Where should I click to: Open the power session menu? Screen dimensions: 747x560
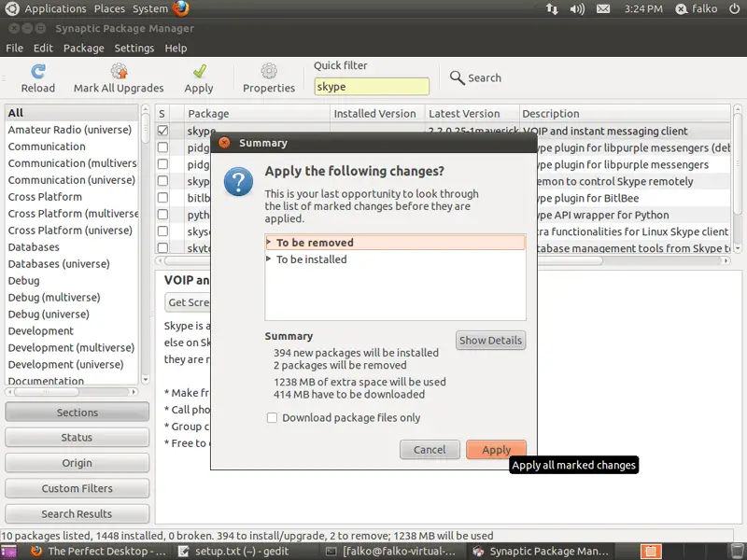pyautogui.click(x=735, y=8)
